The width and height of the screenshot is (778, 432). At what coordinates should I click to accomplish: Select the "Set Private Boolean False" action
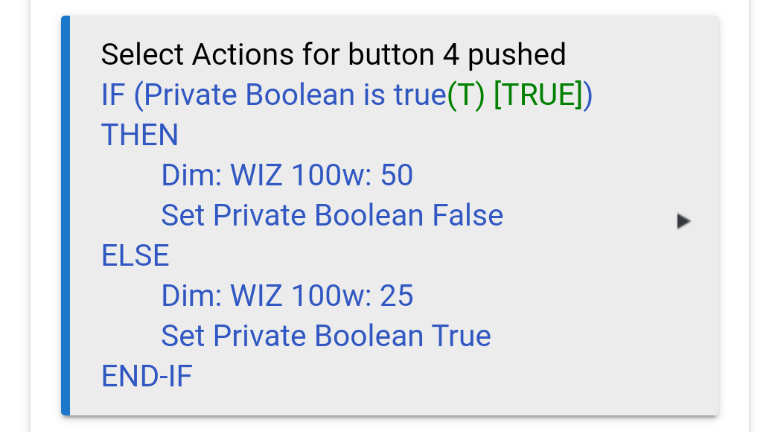coord(332,215)
